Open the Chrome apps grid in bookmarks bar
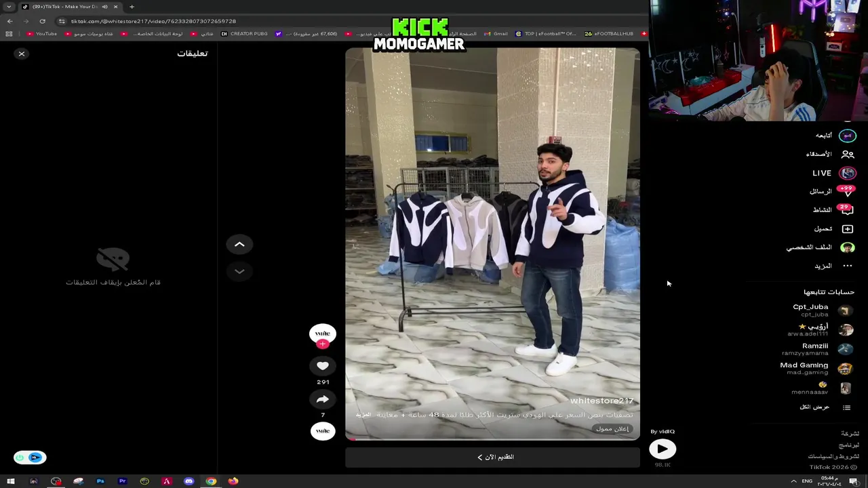The height and width of the screenshot is (488, 868). tap(9, 34)
